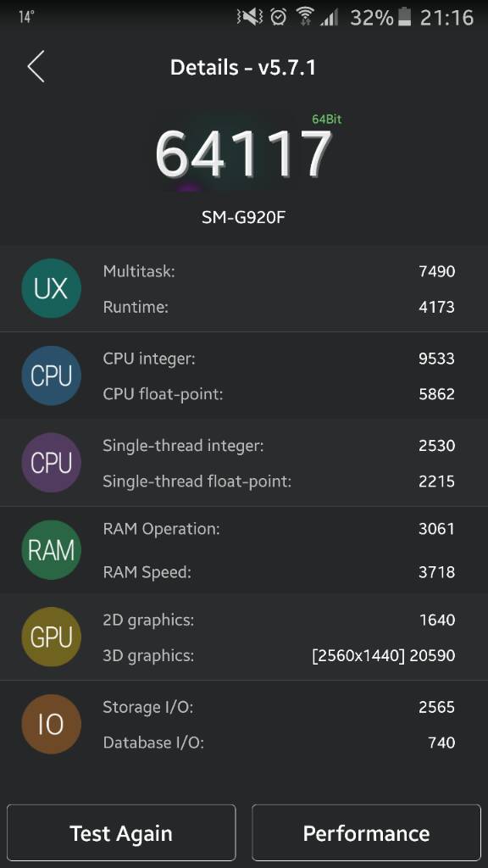Open the Performance button
Screen dimensions: 488x868
point(366,832)
